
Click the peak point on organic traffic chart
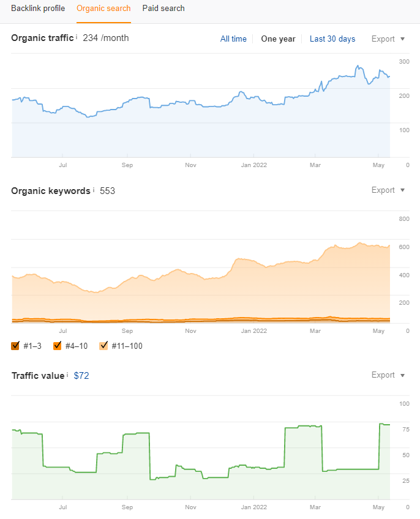(357, 66)
